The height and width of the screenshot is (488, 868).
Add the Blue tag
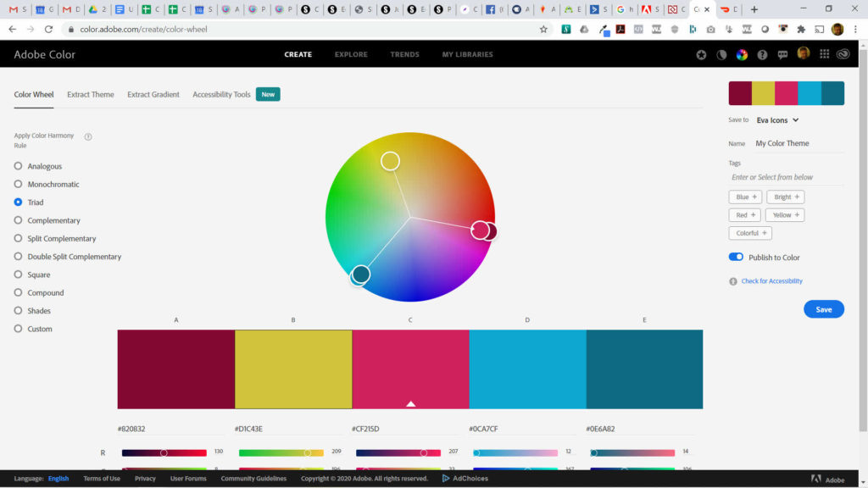[745, 197]
